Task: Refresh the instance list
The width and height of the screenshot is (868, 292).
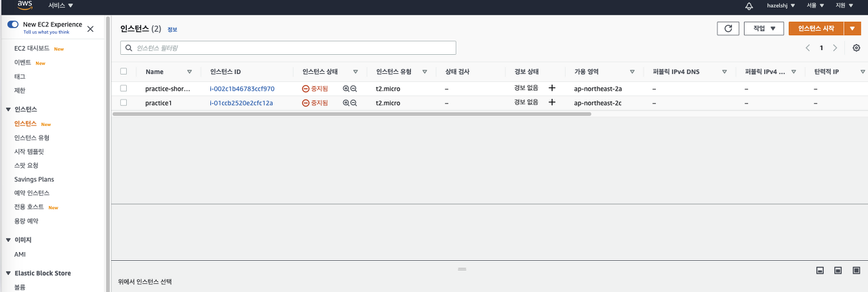Action: tap(728, 28)
